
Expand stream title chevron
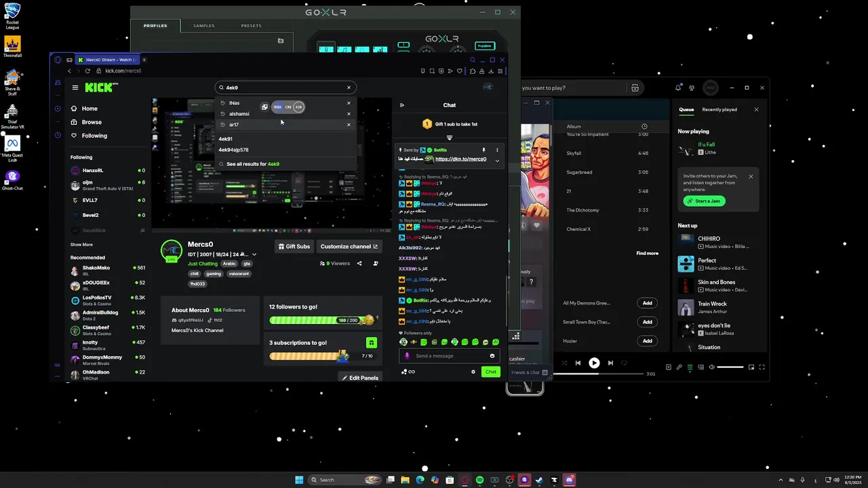(254, 254)
